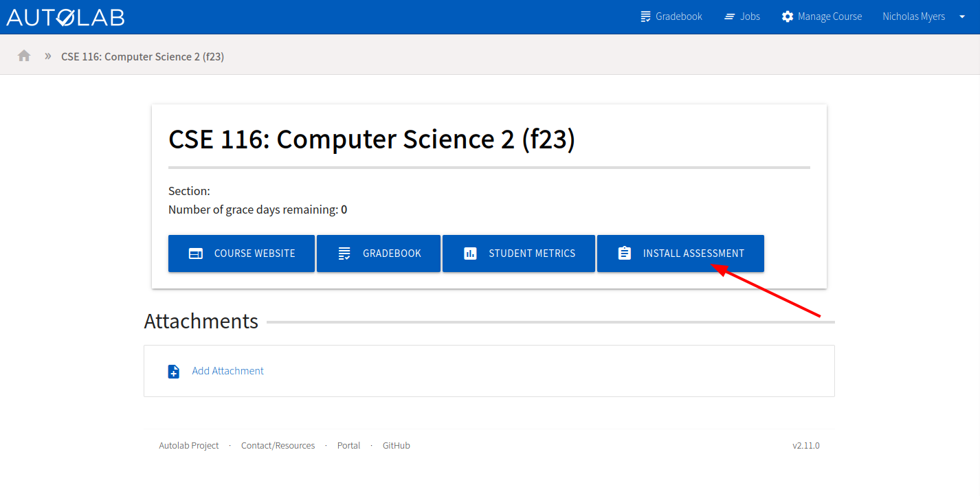Click the v2.11.0 version text
Viewport: 980px width, 496px height.
point(806,445)
